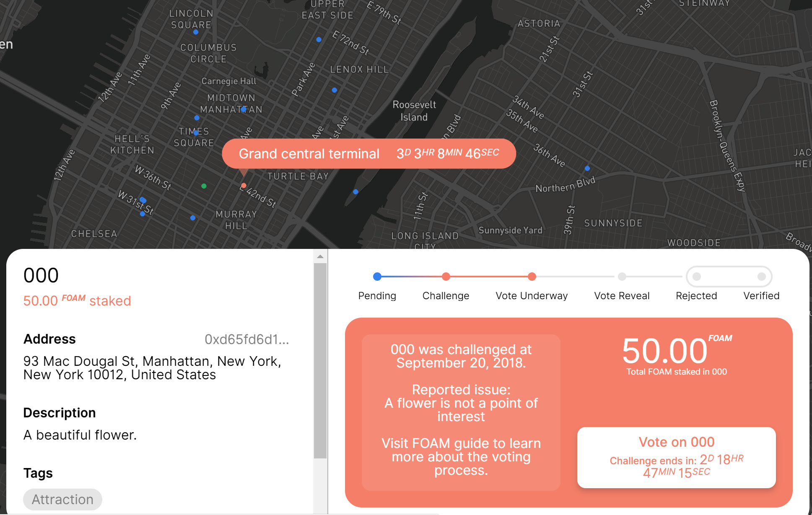Click the orange marker at E 42nd St

point(244,185)
